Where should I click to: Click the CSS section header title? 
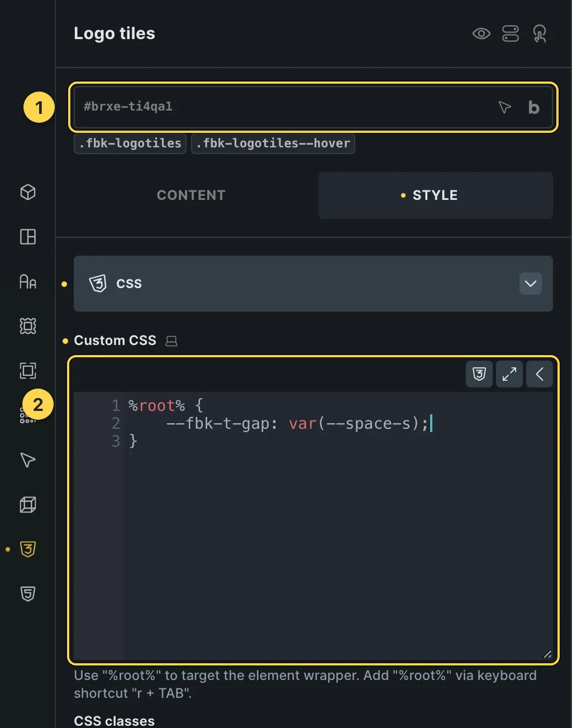click(129, 284)
